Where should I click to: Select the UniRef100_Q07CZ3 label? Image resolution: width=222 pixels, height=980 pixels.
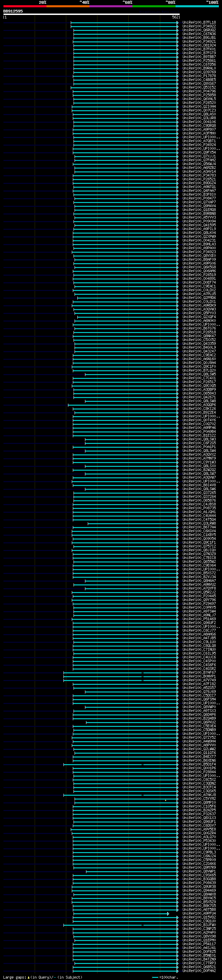tap(199, 110)
